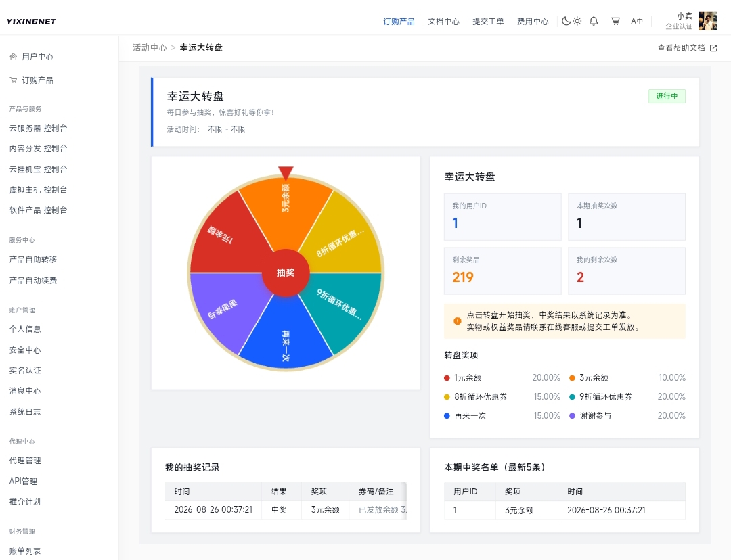
Task: Open 内容分发 控制台 sidebar item
Action: [38, 149]
